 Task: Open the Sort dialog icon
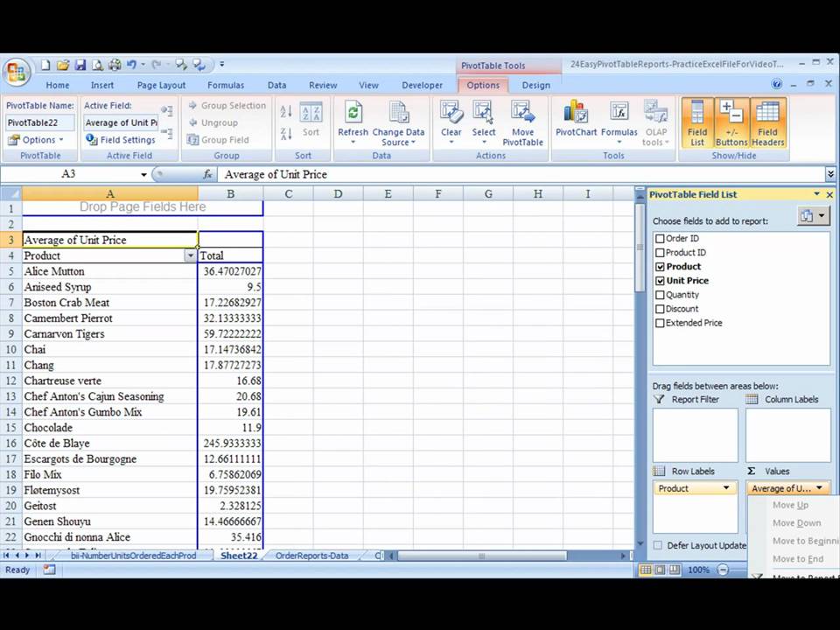pos(311,120)
